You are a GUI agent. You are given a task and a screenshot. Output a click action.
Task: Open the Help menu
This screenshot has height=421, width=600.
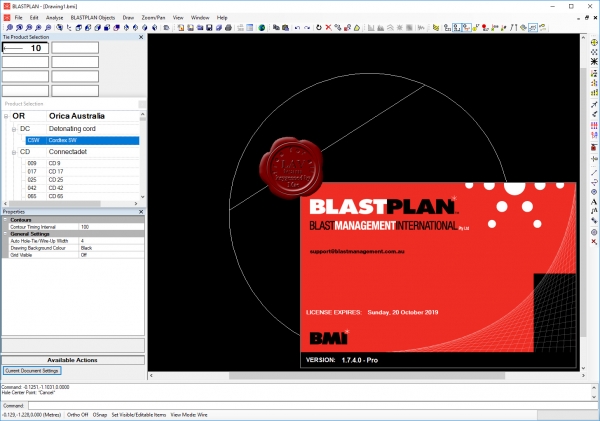point(222,18)
